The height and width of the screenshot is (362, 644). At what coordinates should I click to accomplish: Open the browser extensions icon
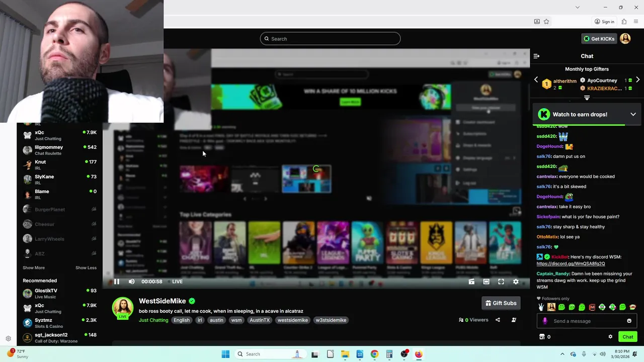click(x=624, y=22)
